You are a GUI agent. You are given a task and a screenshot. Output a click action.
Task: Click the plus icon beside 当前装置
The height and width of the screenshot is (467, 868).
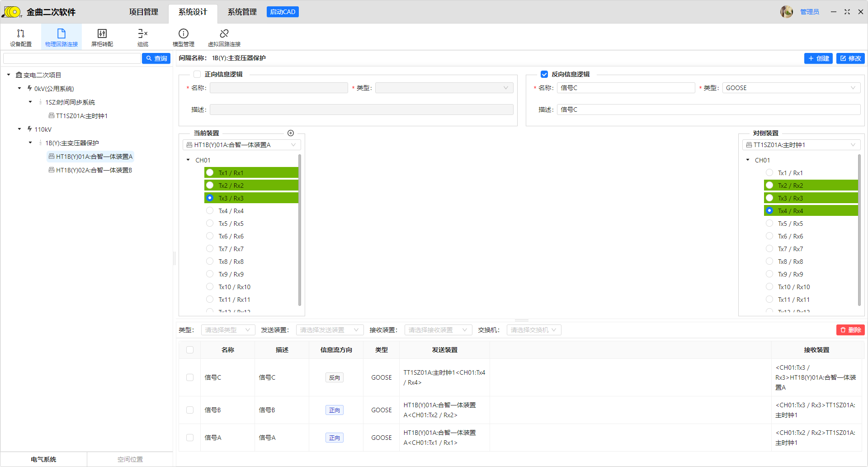point(291,133)
